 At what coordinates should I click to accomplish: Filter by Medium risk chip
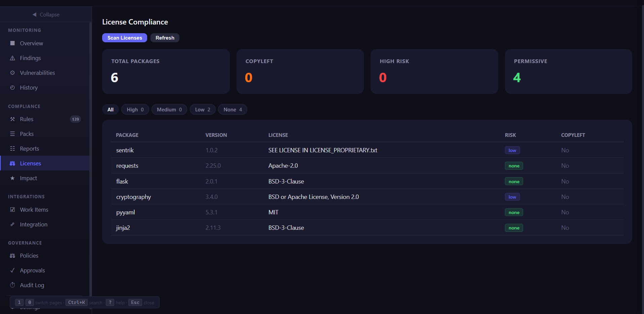[x=169, y=110]
